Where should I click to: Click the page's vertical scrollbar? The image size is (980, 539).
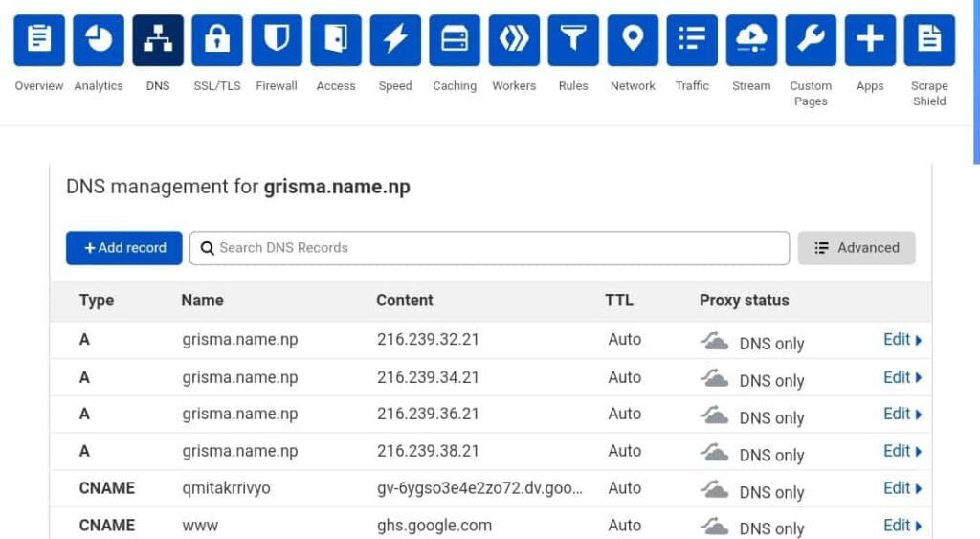click(976, 81)
